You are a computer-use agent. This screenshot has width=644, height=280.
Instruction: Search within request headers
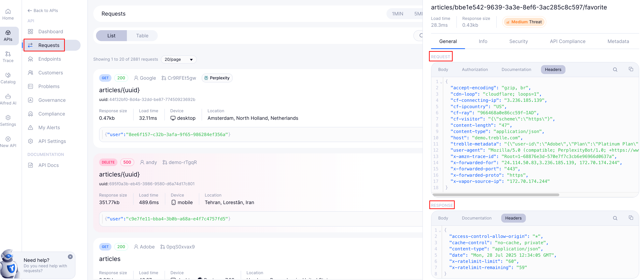point(615,70)
